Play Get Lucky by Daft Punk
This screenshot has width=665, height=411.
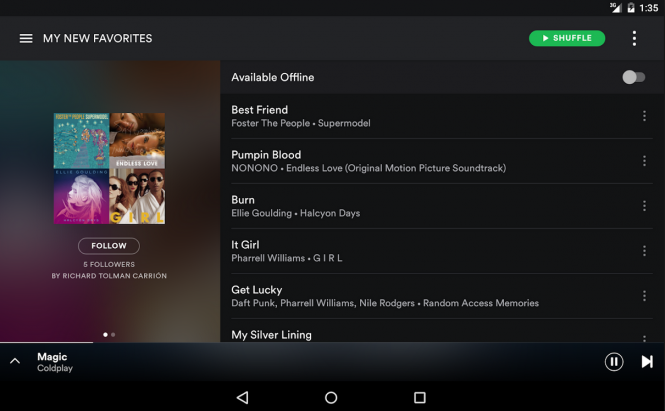tap(400, 296)
